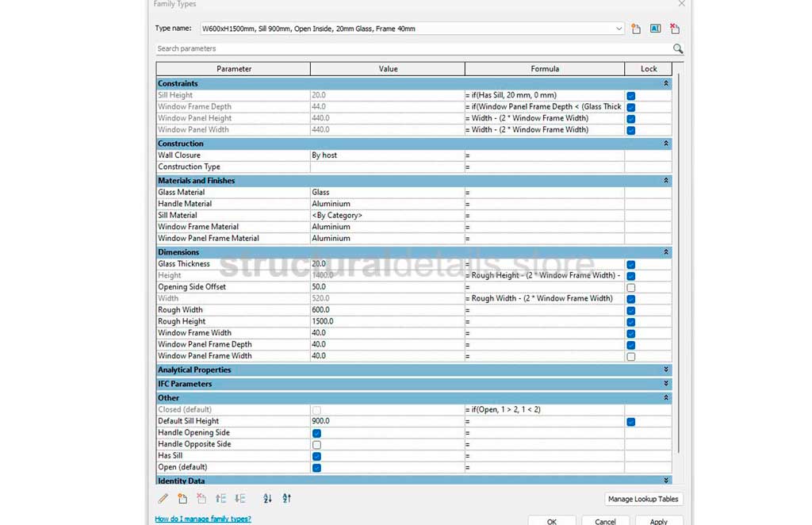
Task: Click the Search parameters field
Action: [x=412, y=48]
